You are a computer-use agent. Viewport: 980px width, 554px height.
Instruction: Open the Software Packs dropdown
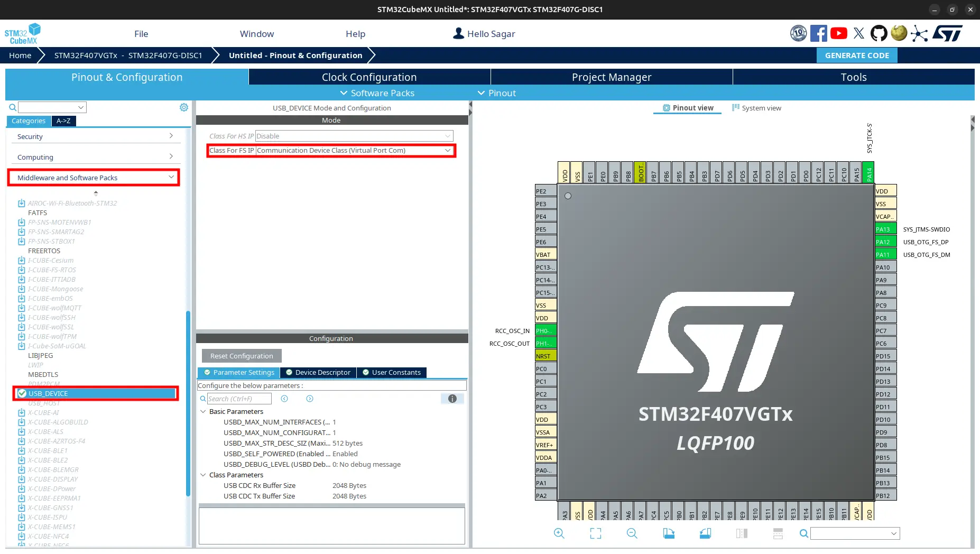377,93
